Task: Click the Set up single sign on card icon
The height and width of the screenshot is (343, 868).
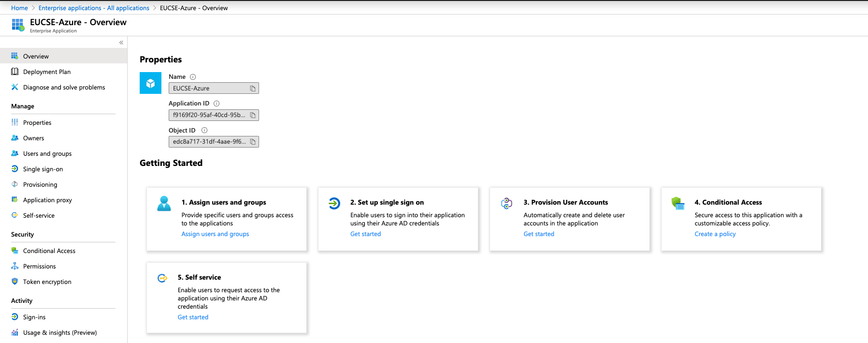Action: click(x=334, y=203)
